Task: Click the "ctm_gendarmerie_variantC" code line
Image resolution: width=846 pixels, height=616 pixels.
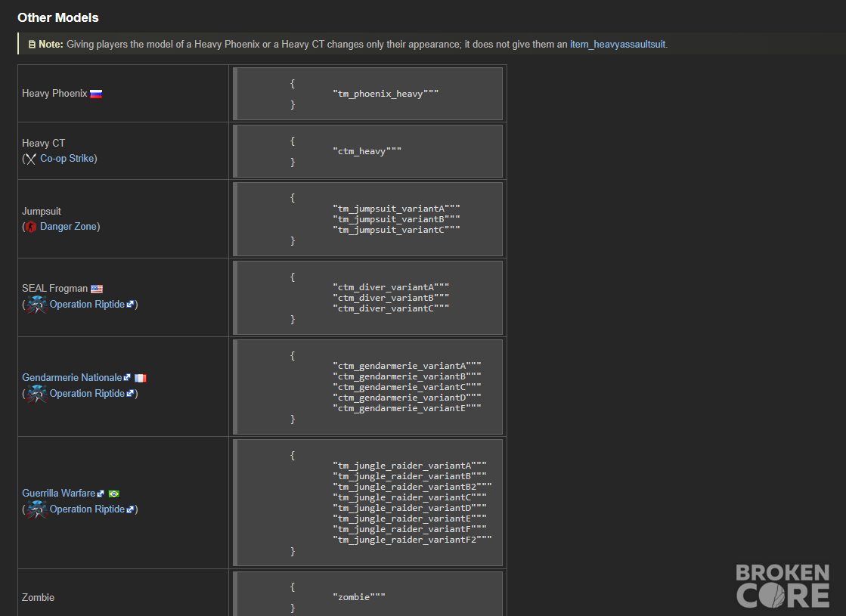Action: (408, 387)
